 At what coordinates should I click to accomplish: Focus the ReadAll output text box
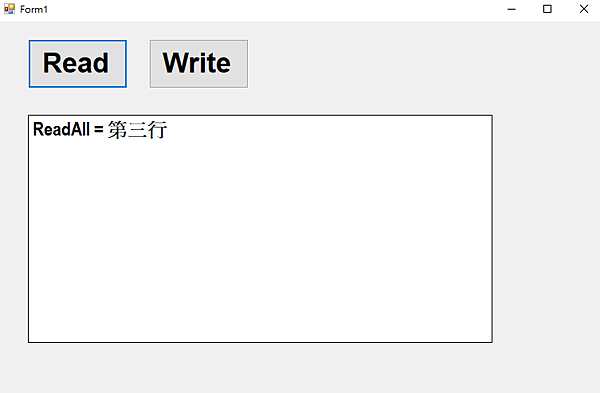coord(260,229)
